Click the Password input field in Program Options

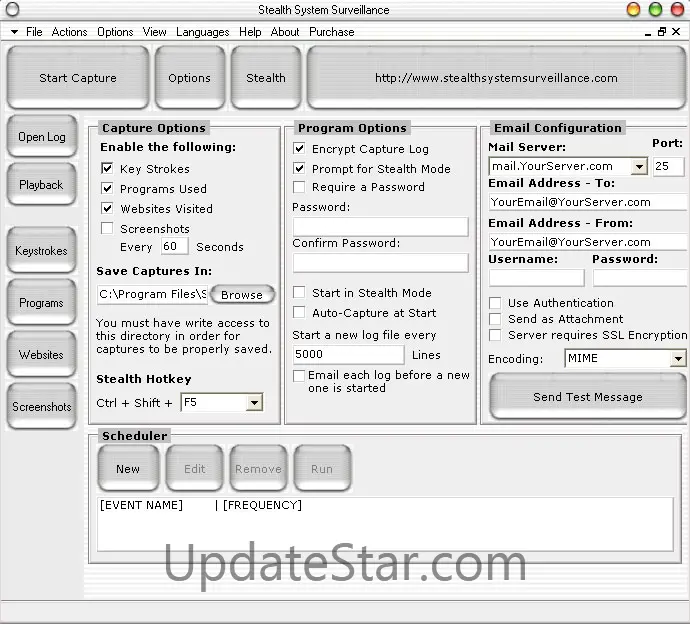pyautogui.click(x=381, y=226)
